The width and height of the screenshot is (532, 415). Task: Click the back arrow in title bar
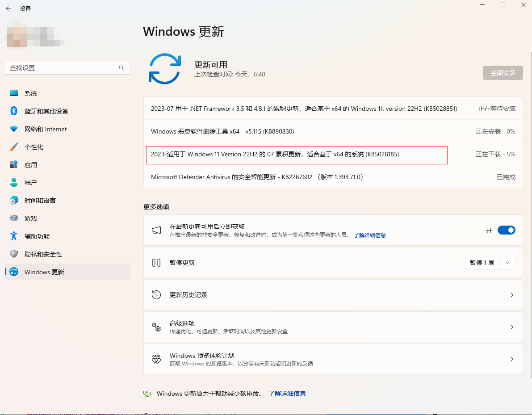[x=8, y=8]
